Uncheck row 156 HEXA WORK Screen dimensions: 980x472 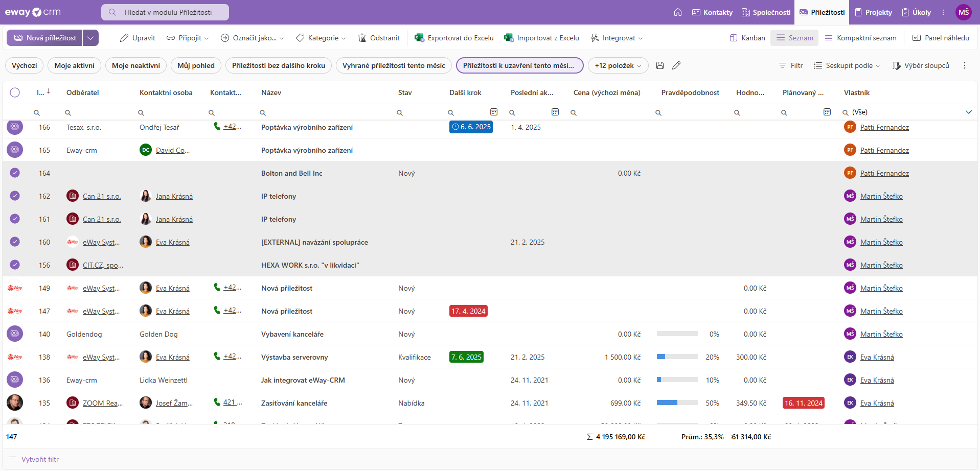pyautogui.click(x=15, y=265)
